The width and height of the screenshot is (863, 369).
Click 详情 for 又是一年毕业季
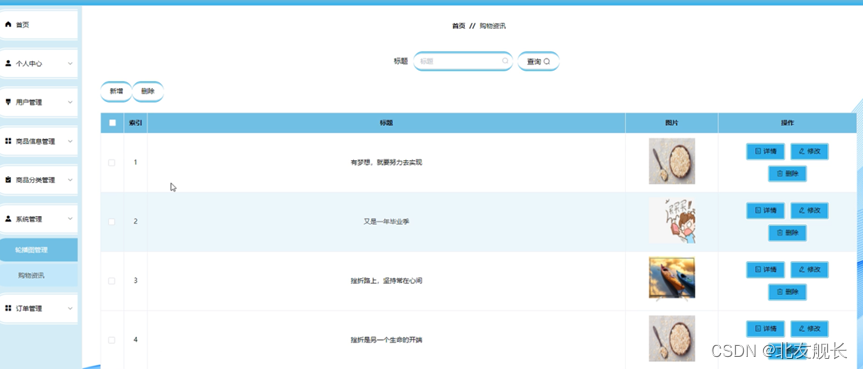765,210
